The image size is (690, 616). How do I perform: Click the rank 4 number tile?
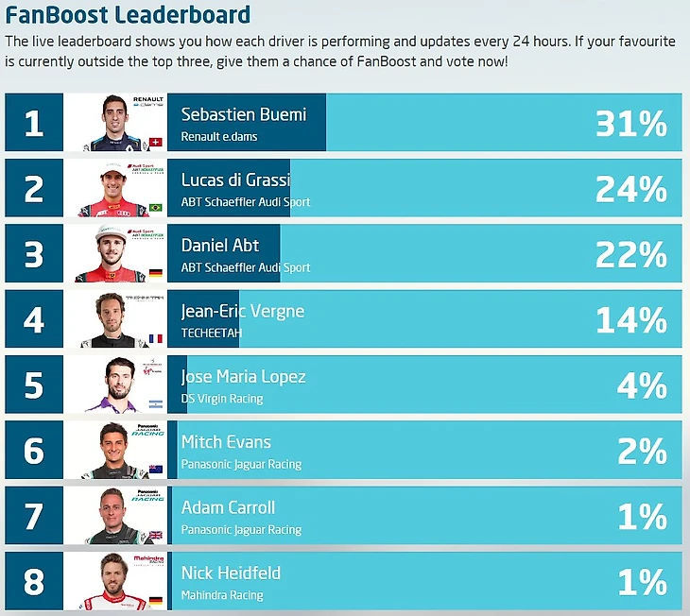coord(34,319)
